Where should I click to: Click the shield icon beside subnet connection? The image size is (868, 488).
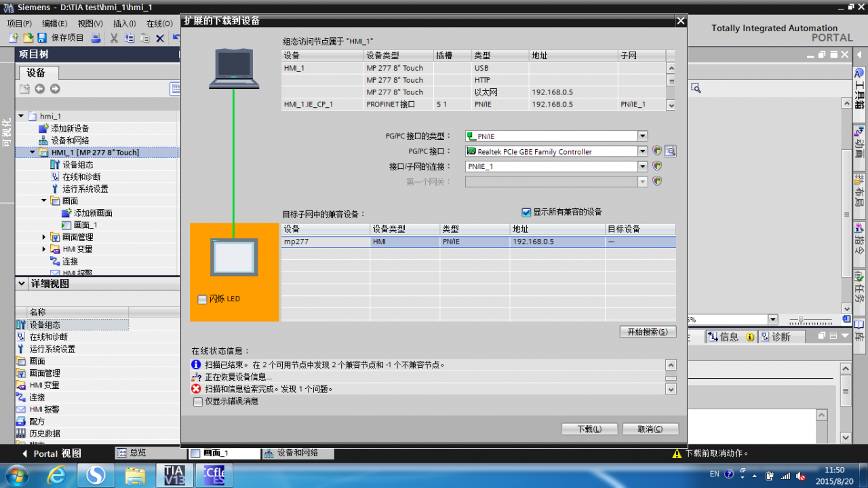pos(656,166)
